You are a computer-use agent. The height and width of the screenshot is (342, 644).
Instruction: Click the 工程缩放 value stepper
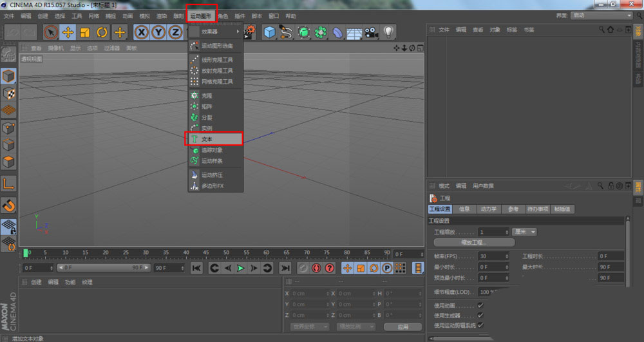click(507, 232)
